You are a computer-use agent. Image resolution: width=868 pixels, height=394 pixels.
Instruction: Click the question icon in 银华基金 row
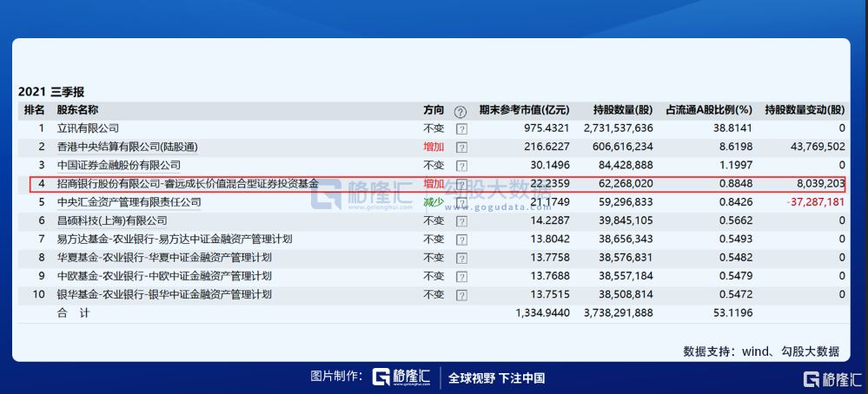tap(461, 294)
